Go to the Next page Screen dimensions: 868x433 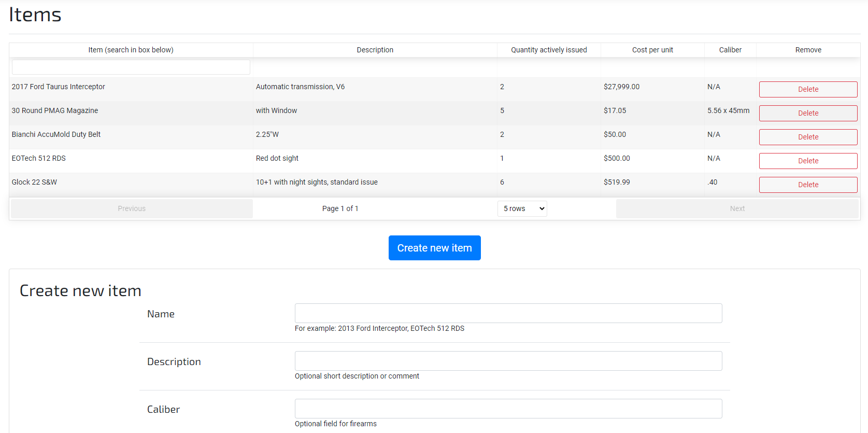(x=737, y=208)
